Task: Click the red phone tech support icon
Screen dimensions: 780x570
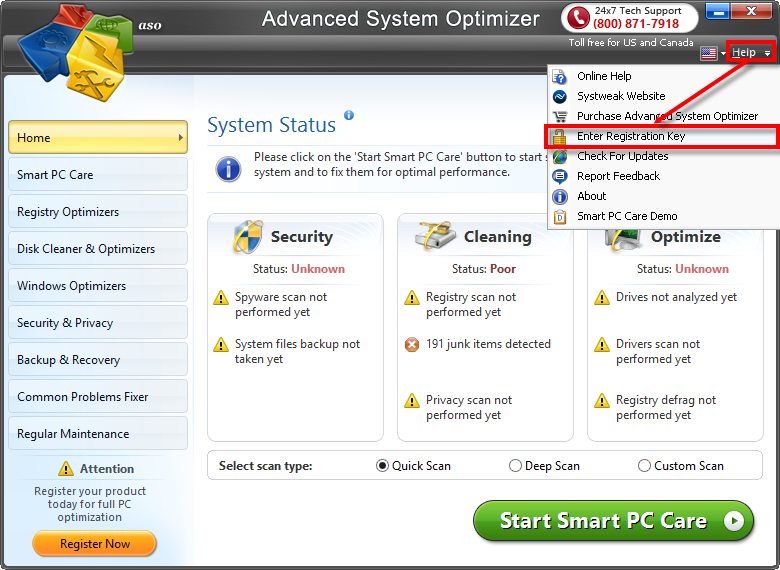Action: tap(578, 17)
